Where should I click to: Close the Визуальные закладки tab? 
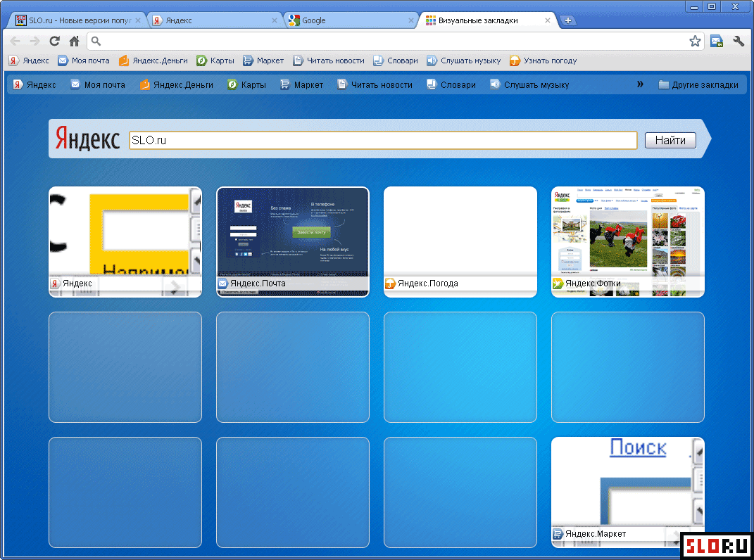pyautogui.click(x=548, y=20)
